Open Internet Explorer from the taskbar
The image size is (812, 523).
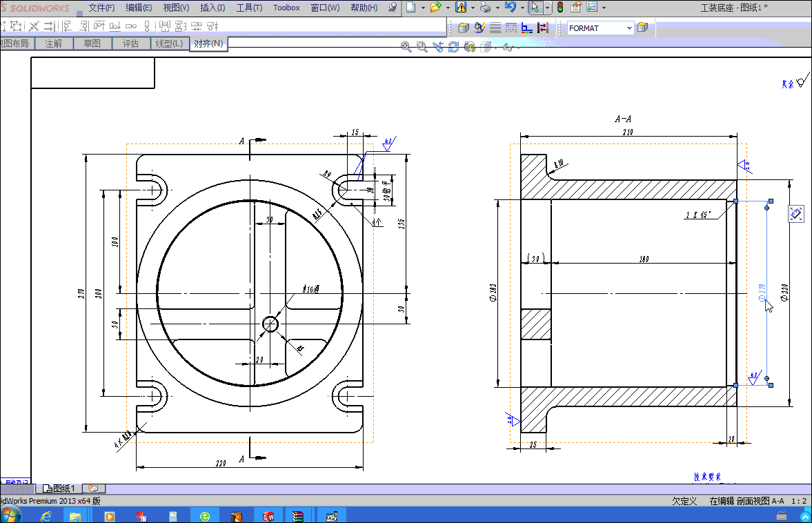[47, 516]
